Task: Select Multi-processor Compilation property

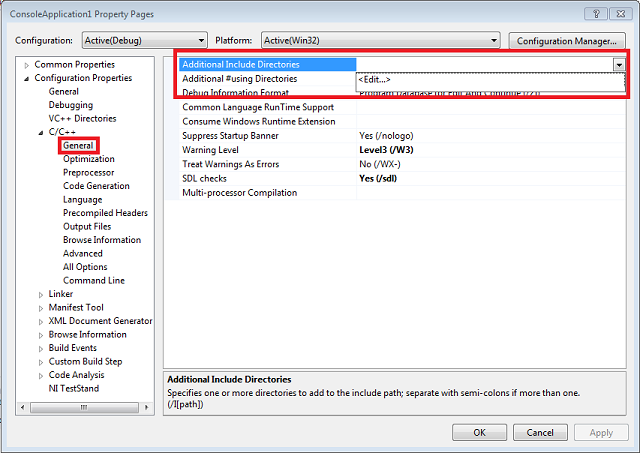Action: click(240, 193)
